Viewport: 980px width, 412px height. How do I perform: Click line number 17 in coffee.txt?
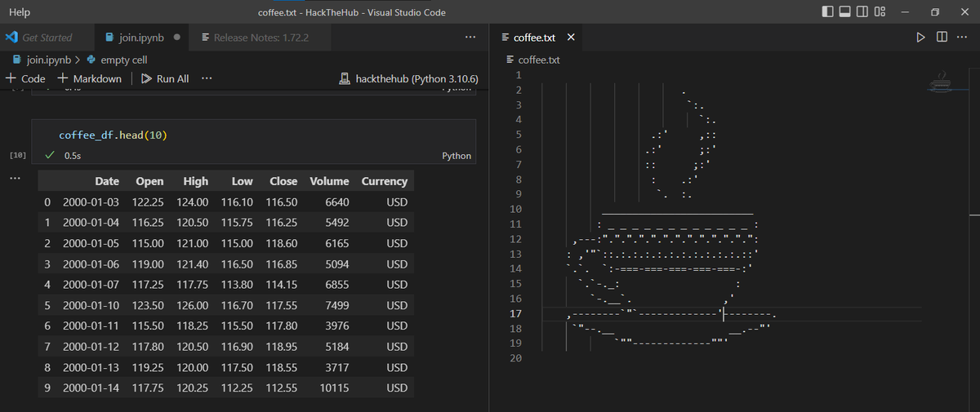point(515,313)
